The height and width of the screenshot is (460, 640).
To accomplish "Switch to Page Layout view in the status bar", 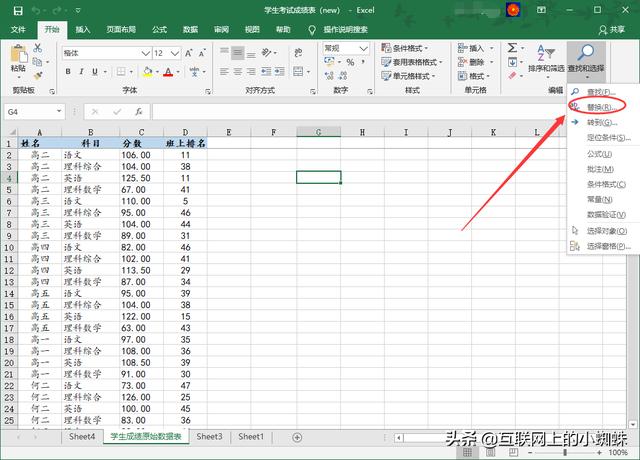I will [x=490, y=453].
